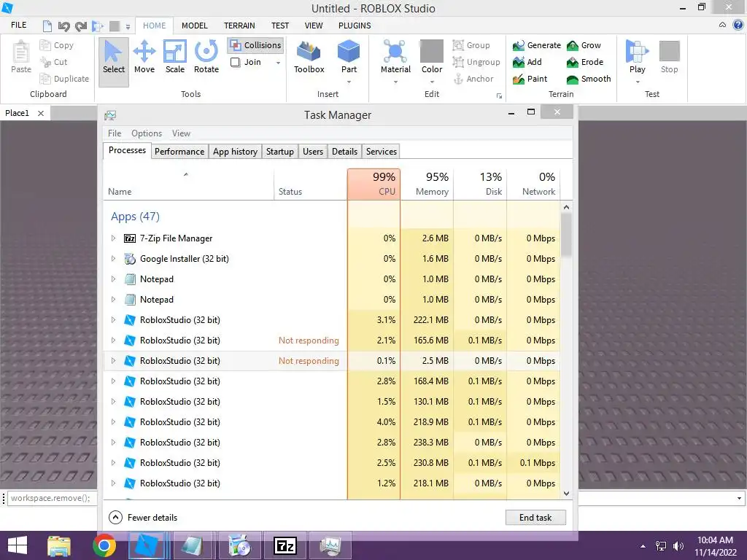Screen dimensions: 747x560
Task: Expand the first Notepad process row
Action: click(113, 279)
